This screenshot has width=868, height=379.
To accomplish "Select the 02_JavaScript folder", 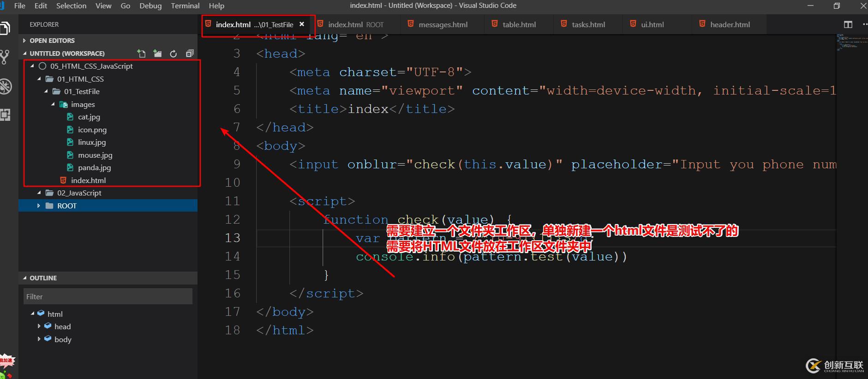I will [79, 193].
